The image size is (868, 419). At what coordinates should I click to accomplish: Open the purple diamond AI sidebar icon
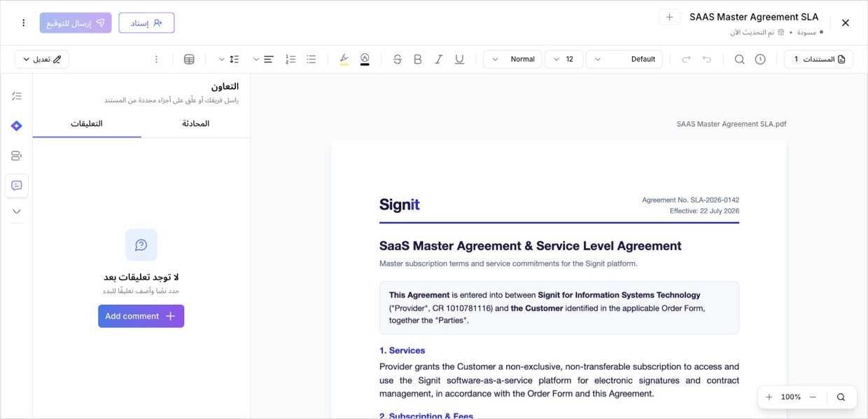[x=17, y=126]
